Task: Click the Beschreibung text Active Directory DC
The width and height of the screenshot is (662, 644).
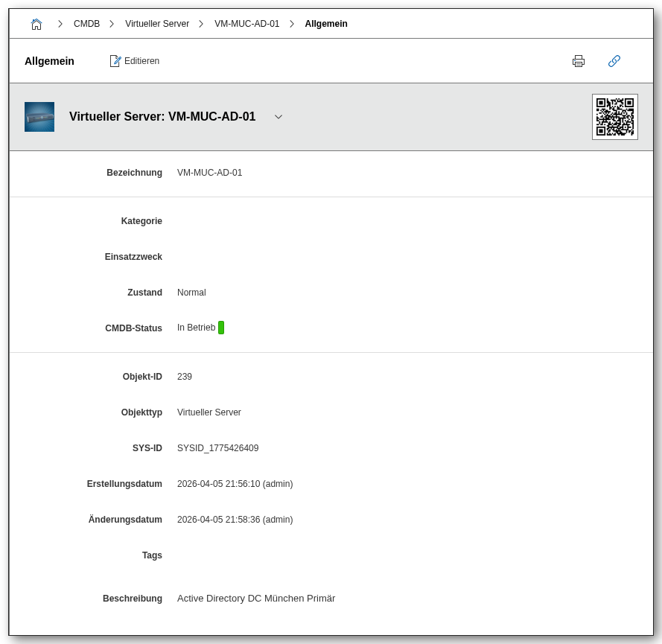Action: (x=255, y=599)
